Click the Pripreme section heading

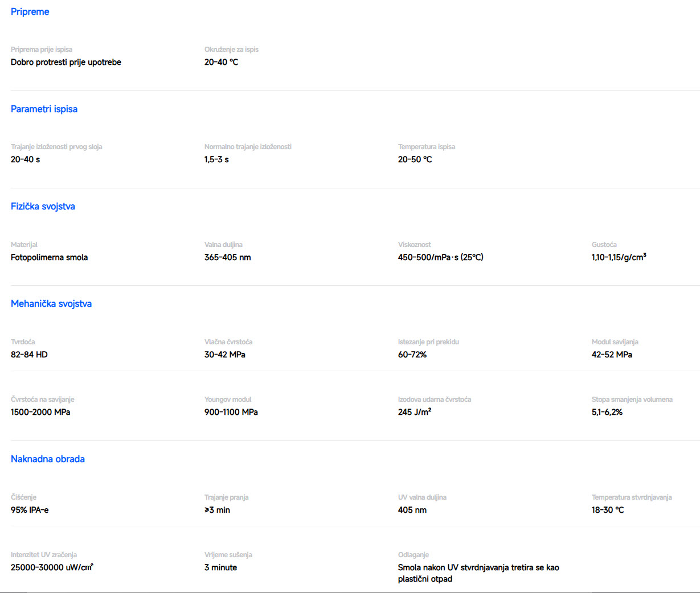click(x=30, y=12)
